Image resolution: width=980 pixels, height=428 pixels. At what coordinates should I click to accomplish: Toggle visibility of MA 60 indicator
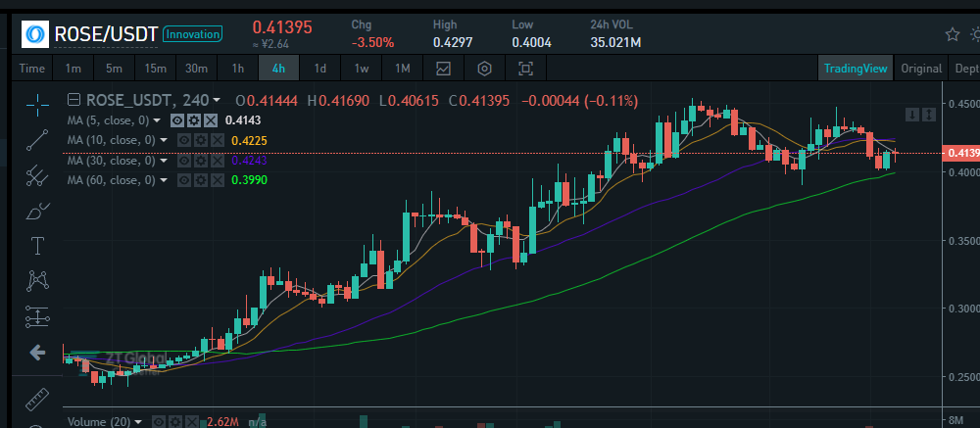[x=184, y=180]
